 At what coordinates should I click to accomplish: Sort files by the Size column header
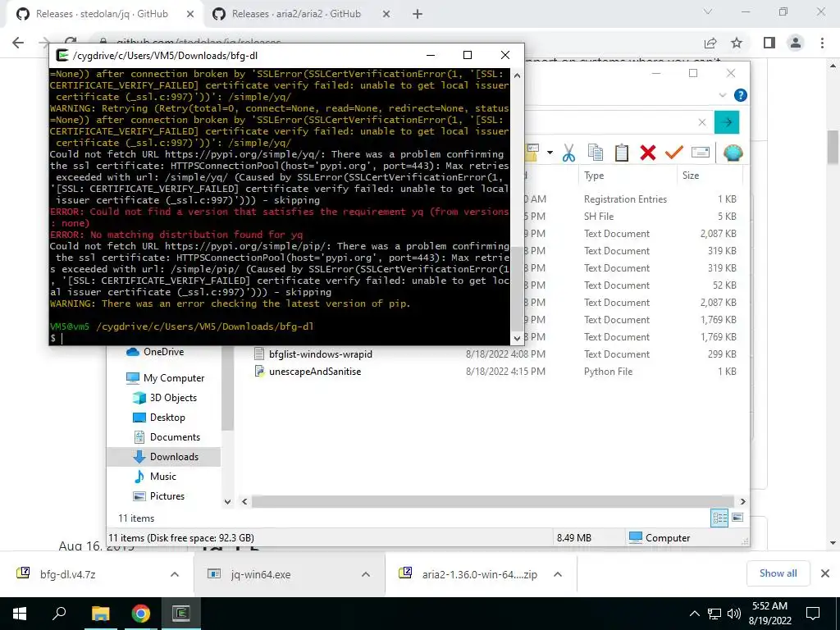691,176
